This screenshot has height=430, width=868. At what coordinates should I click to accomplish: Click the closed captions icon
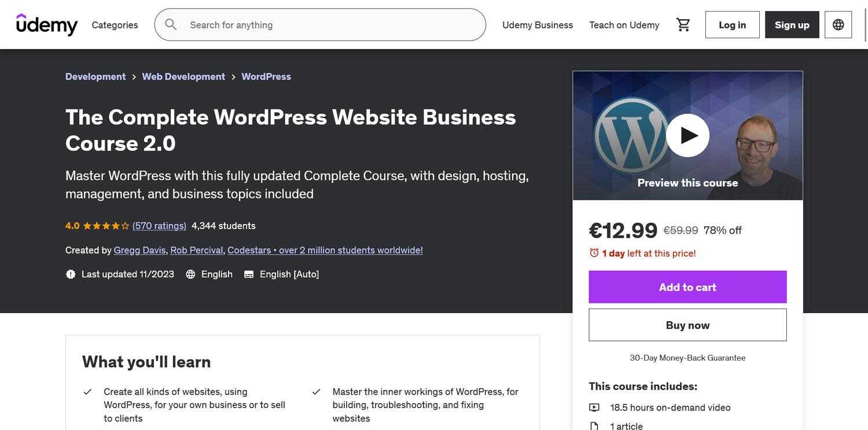(249, 274)
